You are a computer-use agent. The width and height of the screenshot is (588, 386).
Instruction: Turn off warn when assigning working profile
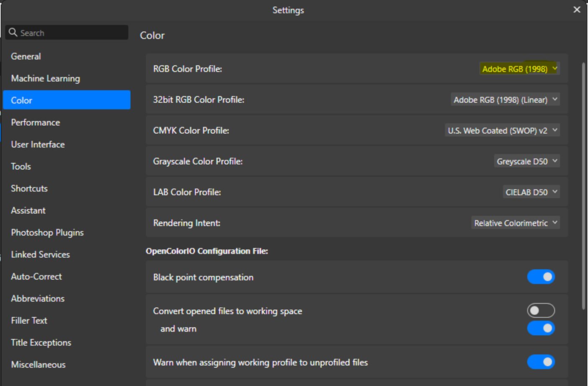[x=541, y=362]
